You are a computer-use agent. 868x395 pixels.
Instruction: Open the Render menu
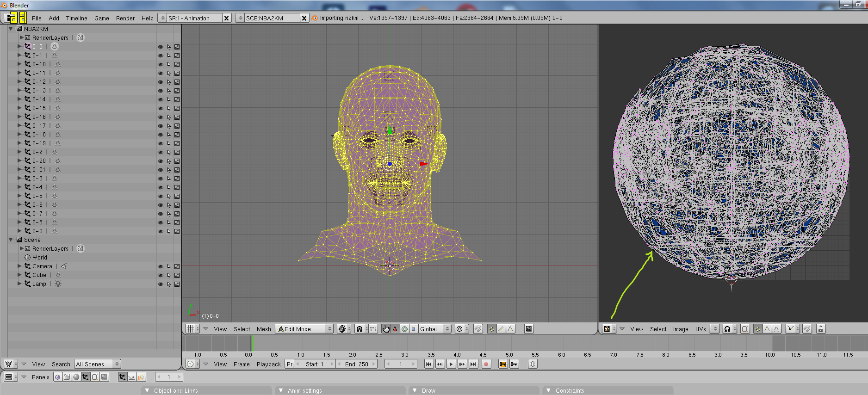click(125, 18)
